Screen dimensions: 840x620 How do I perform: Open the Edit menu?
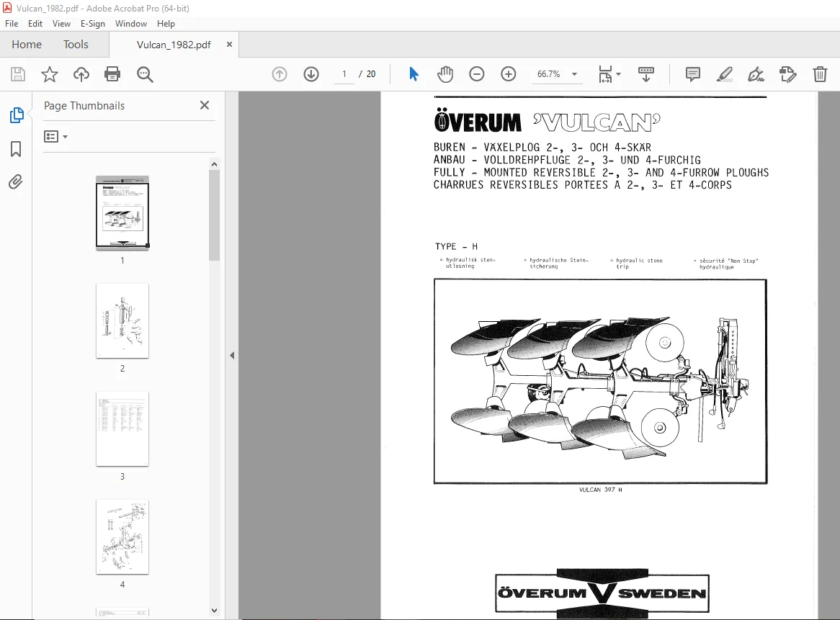(35, 24)
